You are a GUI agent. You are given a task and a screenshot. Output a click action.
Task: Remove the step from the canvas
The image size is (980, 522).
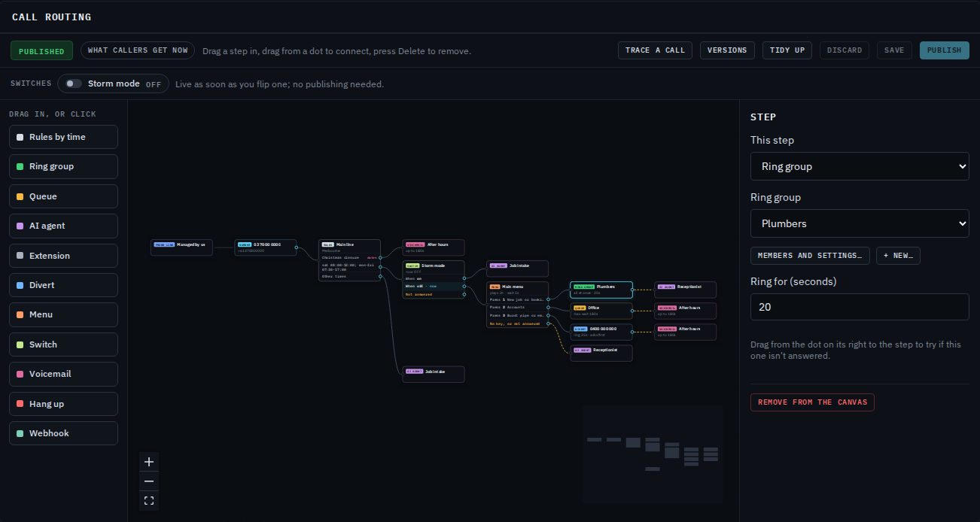pos(812,402)
